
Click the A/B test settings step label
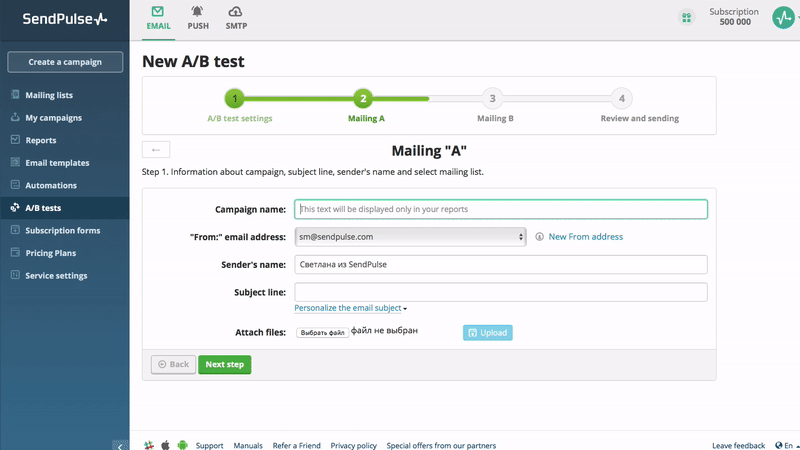[240, 118]
